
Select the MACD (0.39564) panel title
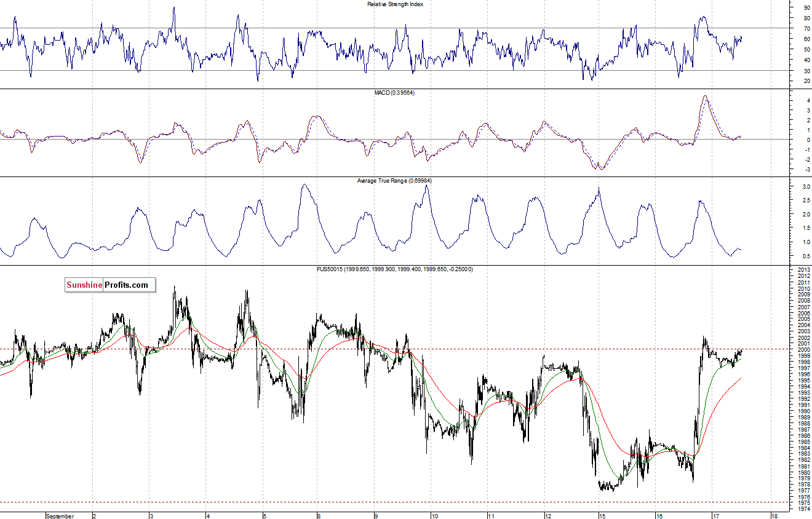coord(396,92)
